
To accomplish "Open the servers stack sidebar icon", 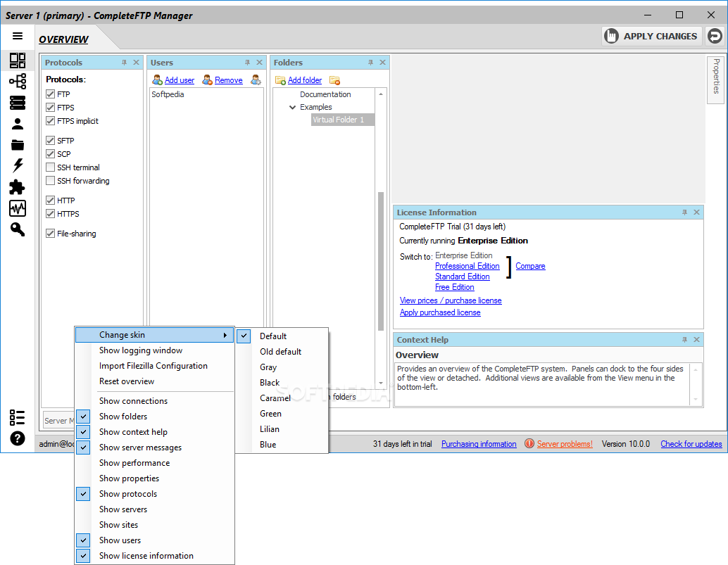I will 18,103.
